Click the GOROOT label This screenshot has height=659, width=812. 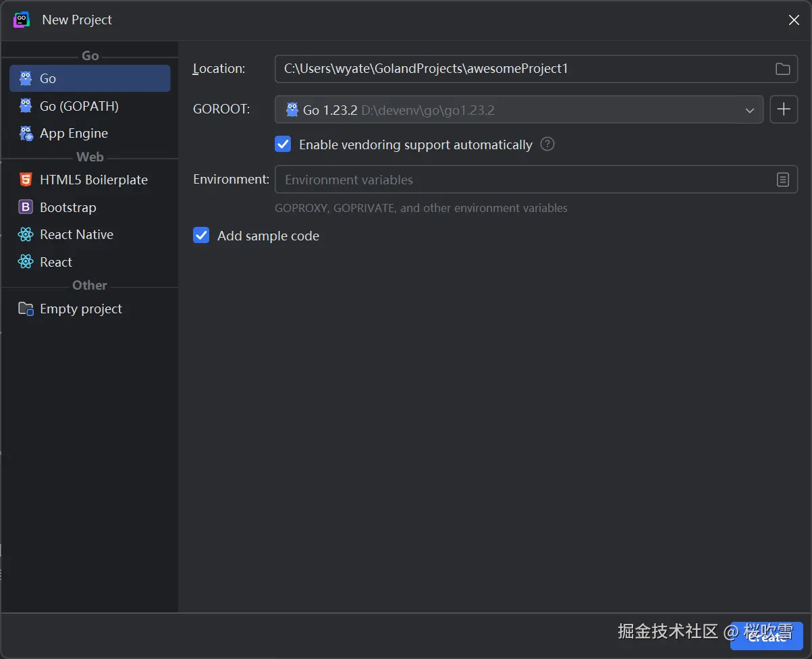(221, 109)
